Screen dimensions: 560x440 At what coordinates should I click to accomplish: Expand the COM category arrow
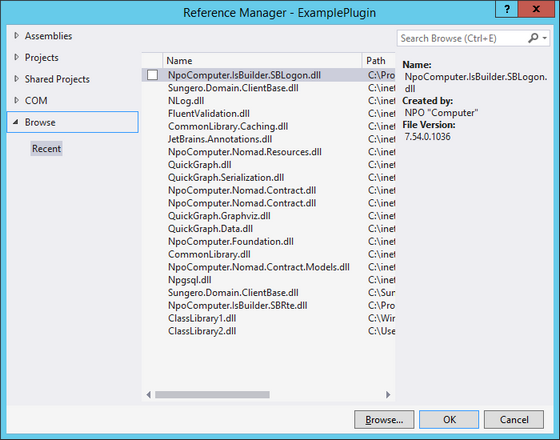click(x=16, y=100)
